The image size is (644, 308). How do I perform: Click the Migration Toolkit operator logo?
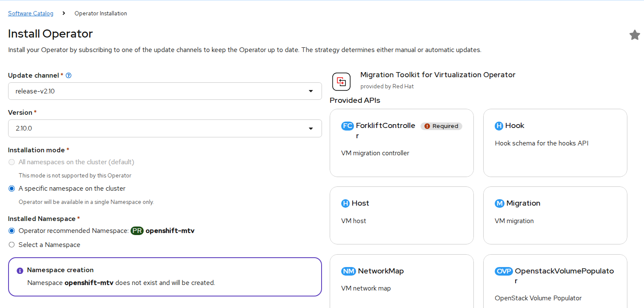click(341, 81)
